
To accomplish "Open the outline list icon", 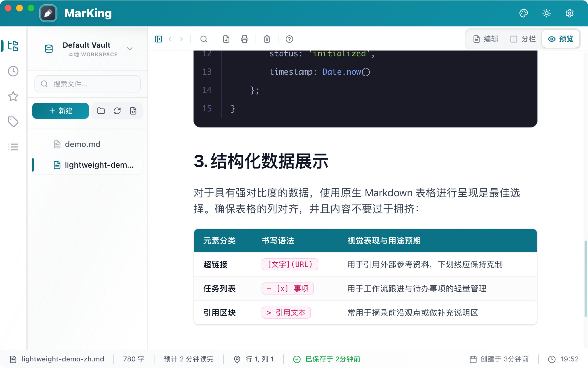I will (x=13, y=147).
